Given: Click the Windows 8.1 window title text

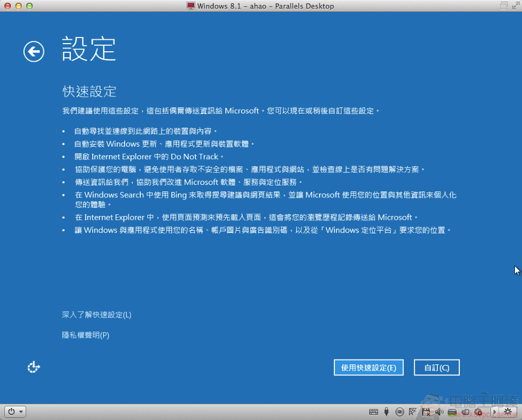Looking at the screenshot, I should [265, 6].
